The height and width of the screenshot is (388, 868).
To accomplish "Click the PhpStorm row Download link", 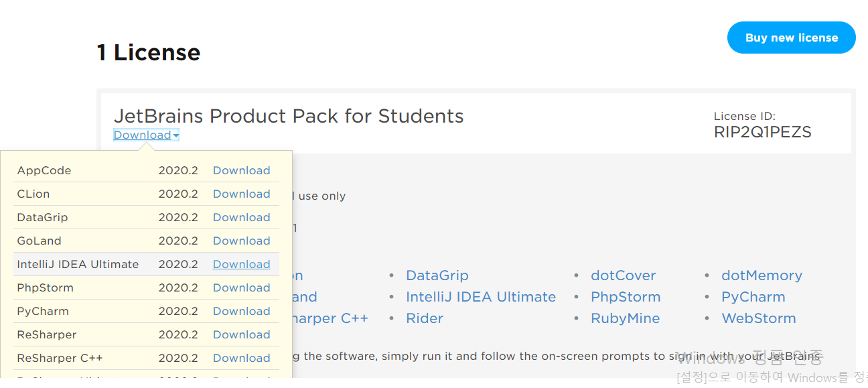I will tap(241, 287).
